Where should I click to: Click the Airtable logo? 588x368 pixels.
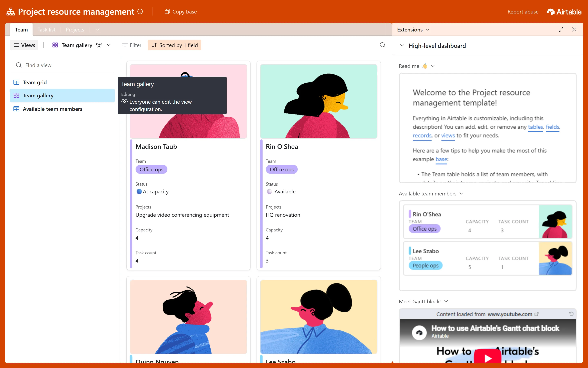(564, 12)
